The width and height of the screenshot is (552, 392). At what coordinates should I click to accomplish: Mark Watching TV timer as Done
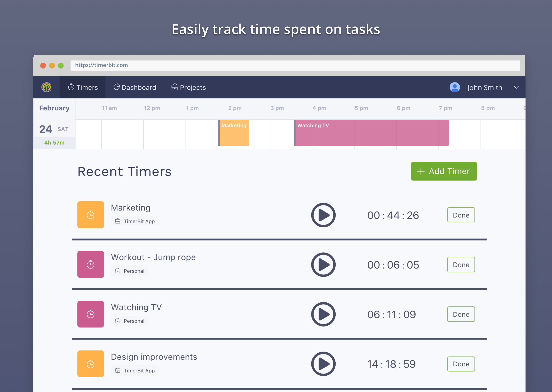coord(461,314)
